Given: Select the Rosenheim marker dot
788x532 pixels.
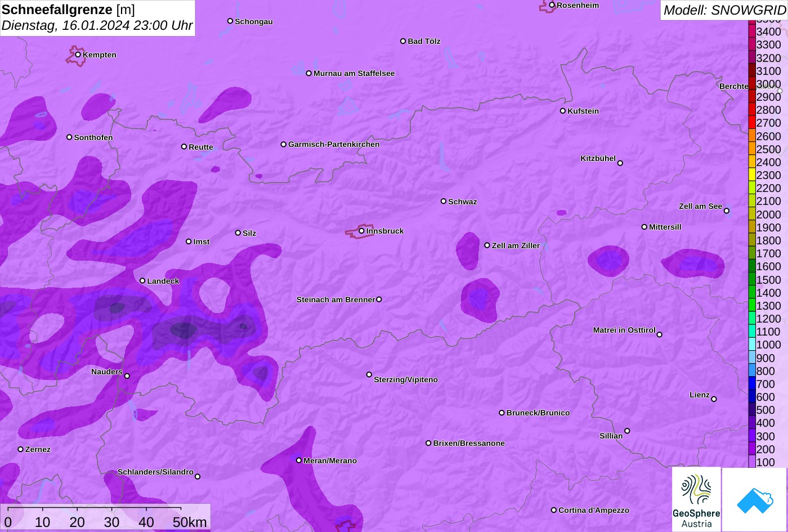Looking at the screenshot, I should [552, 5].
